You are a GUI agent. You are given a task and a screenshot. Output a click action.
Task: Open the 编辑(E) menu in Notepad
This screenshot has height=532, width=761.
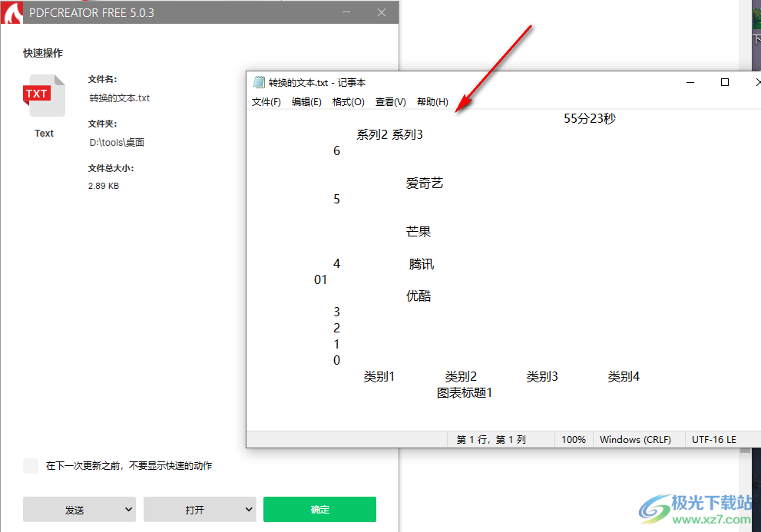[306, 102]
